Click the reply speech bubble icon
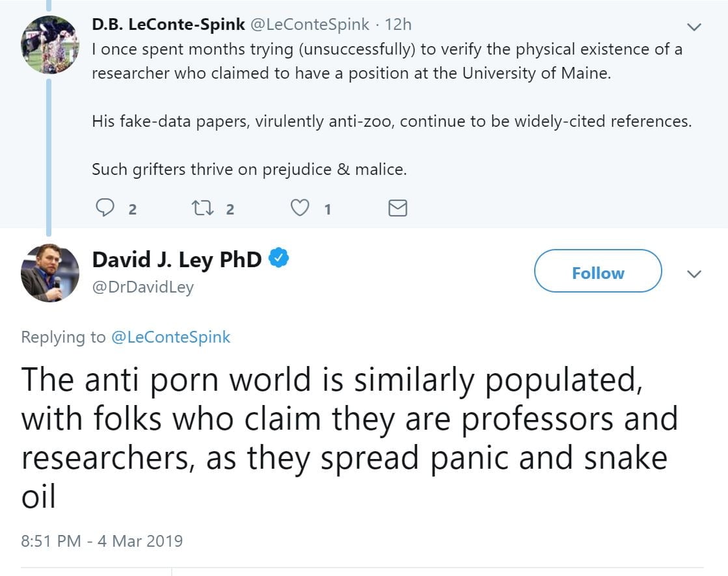728x576 pixels. [105, 208]
